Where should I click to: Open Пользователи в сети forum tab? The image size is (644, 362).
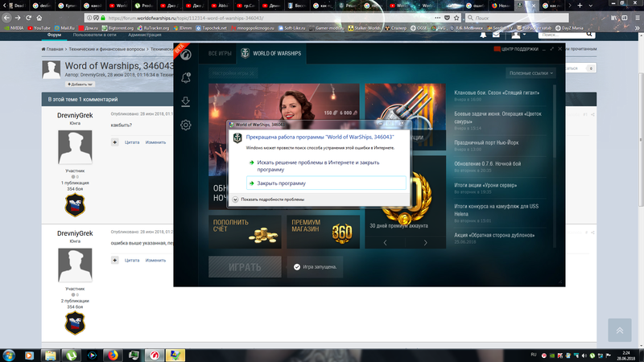[94, 35]
